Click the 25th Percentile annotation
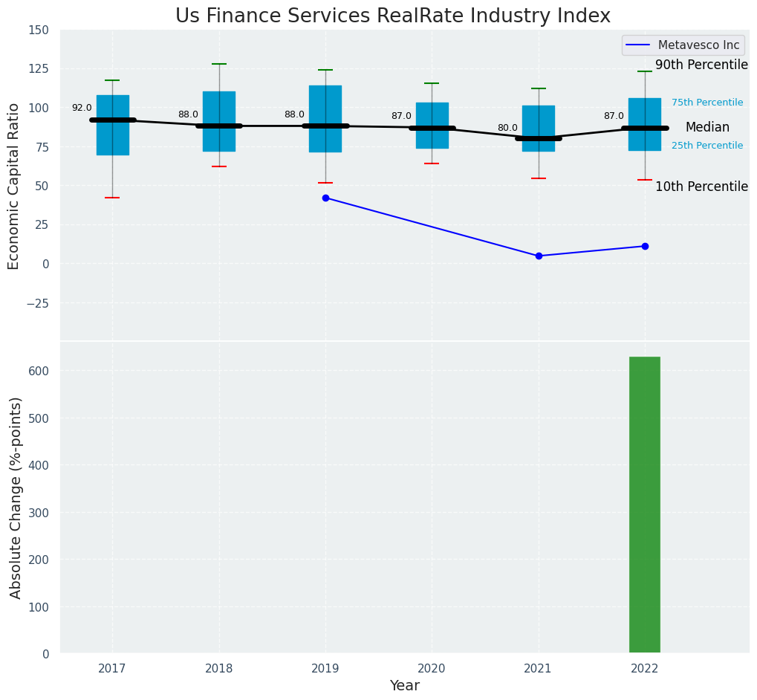The image size is (757, 700). [706, 146]
